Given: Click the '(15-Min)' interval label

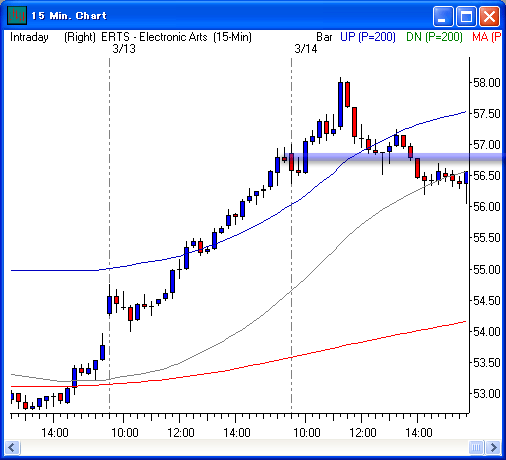Looking at the screenshot, I should click(232, 37).
